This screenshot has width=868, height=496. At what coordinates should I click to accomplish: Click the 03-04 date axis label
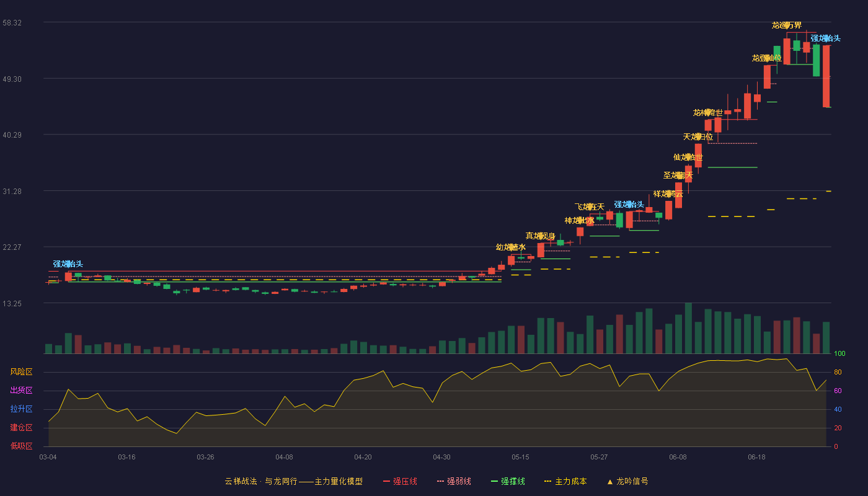coord(48,457)
